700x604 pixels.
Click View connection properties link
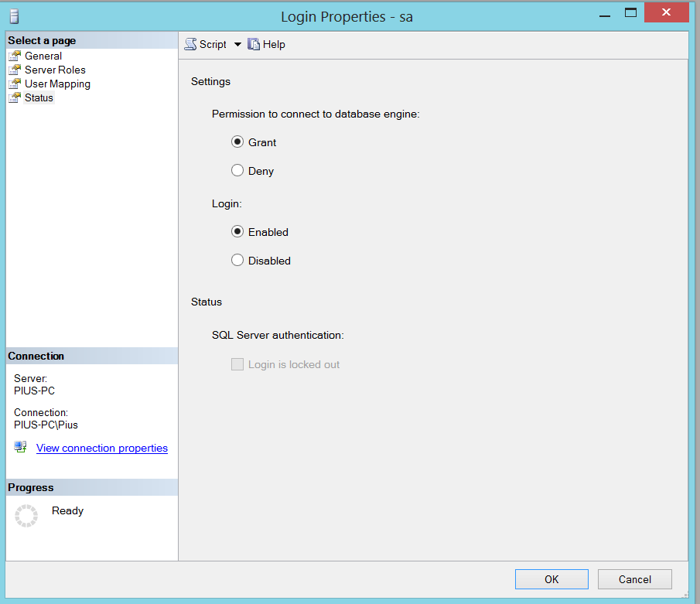click(102, 448)
